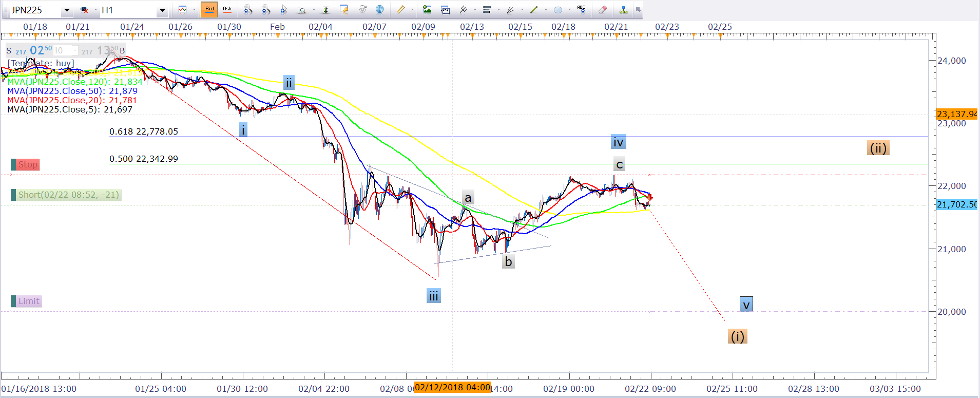
Task: Click the green MVA 120 indicator label
Action: tap(75, 82)
